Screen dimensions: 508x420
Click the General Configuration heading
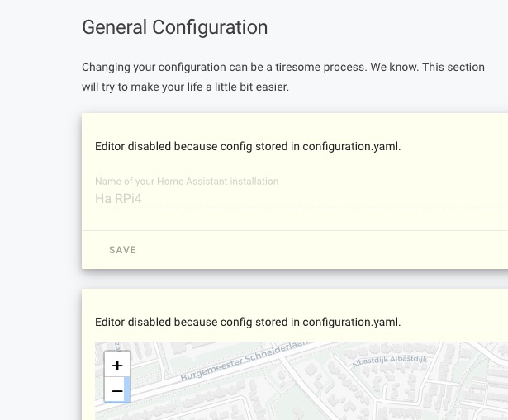[x=174, y=27]
